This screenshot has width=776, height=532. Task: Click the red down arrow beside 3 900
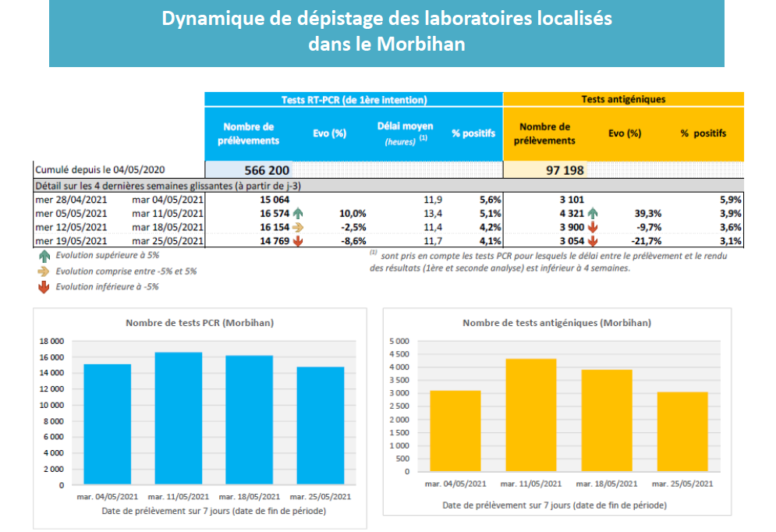tap(593, 227)
